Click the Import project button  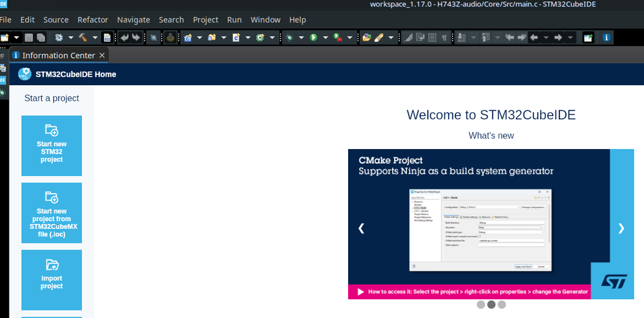pos(52,280)
